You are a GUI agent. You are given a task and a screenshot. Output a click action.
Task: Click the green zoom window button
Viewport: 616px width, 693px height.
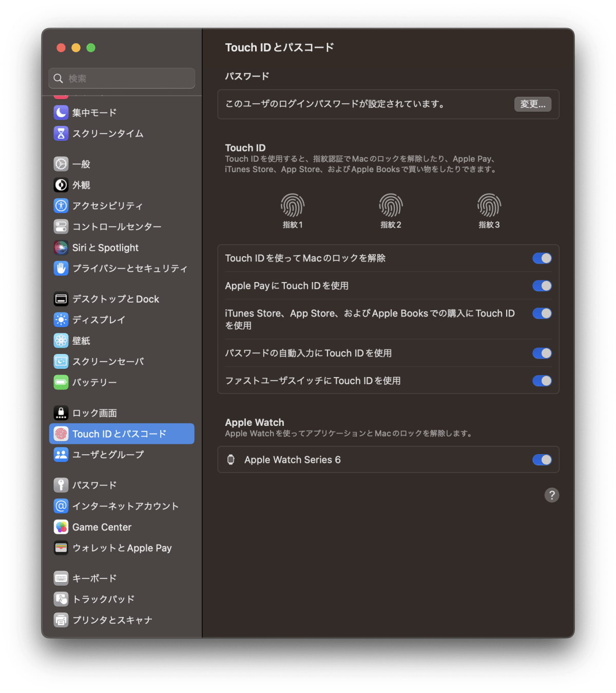(91, 48)
